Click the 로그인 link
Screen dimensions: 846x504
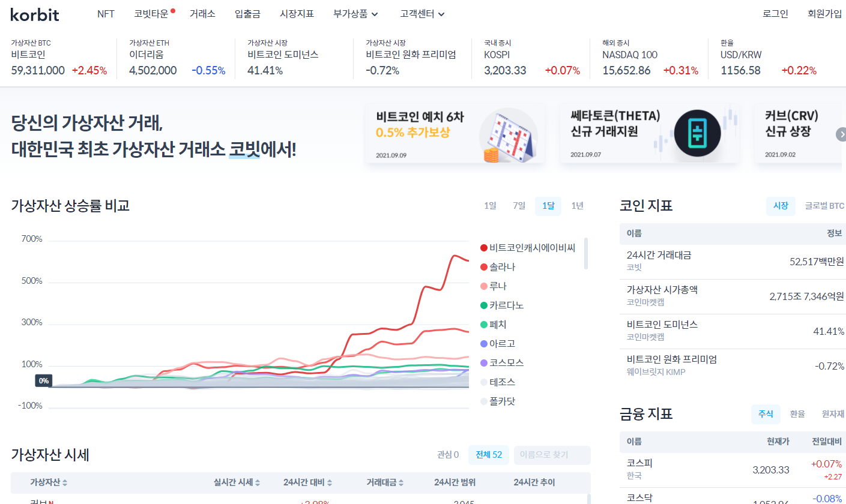(775, 14)
